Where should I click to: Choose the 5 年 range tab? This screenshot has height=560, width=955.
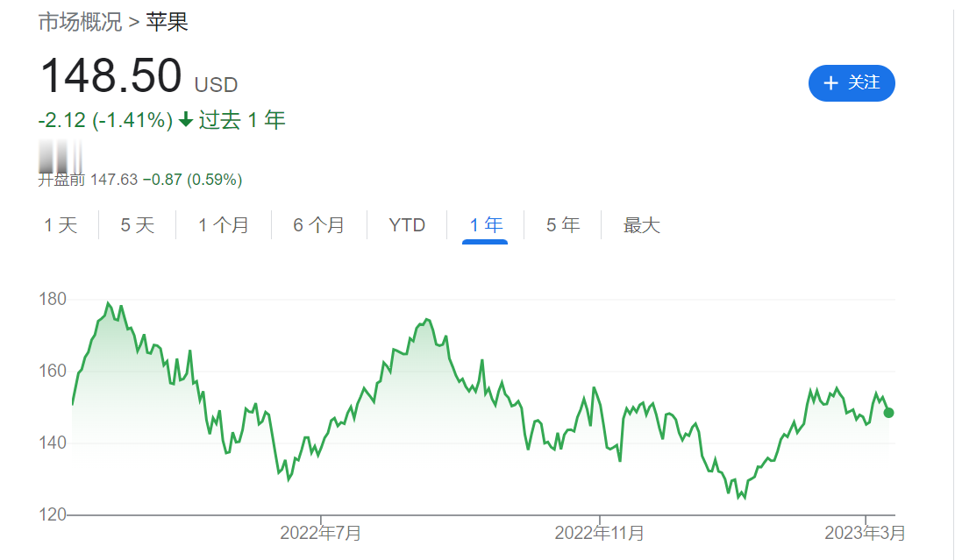pyautogui.click(x=563, y=225)
